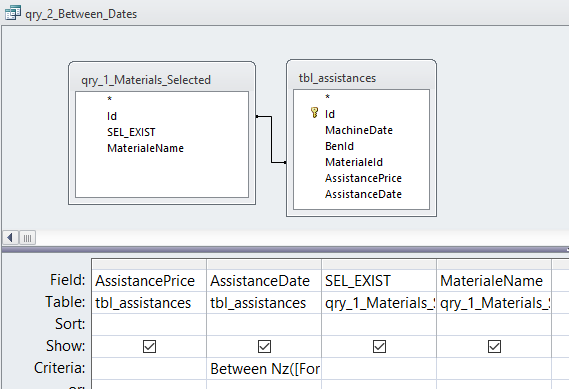Select asterisk field in qry_1_Materials_Selected
Image resolution: width=569 pixels, height=389 pixels.
pyautogui.click(x=110, y=99)
